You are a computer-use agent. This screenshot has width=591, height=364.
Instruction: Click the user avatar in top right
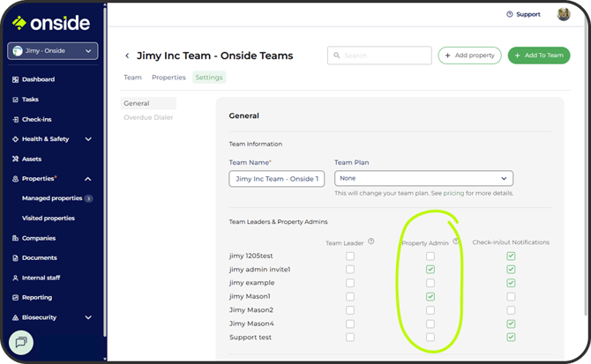[564, 14]
